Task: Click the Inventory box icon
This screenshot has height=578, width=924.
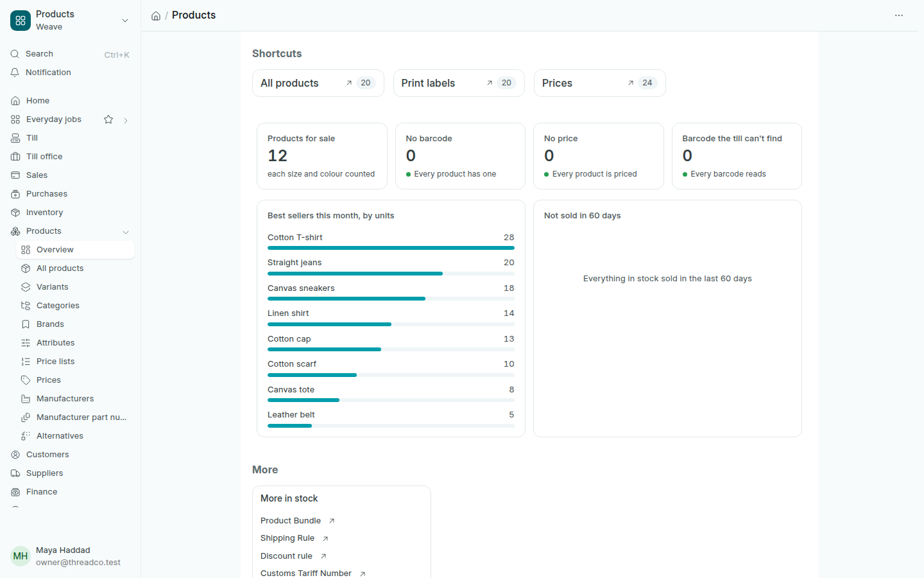Action: (15, 213)
